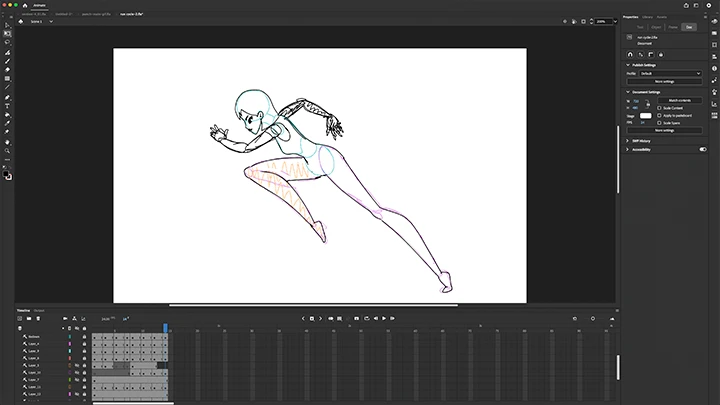Enable the Scale Content checkbox
720x405 pixels.
coord(659,108)
